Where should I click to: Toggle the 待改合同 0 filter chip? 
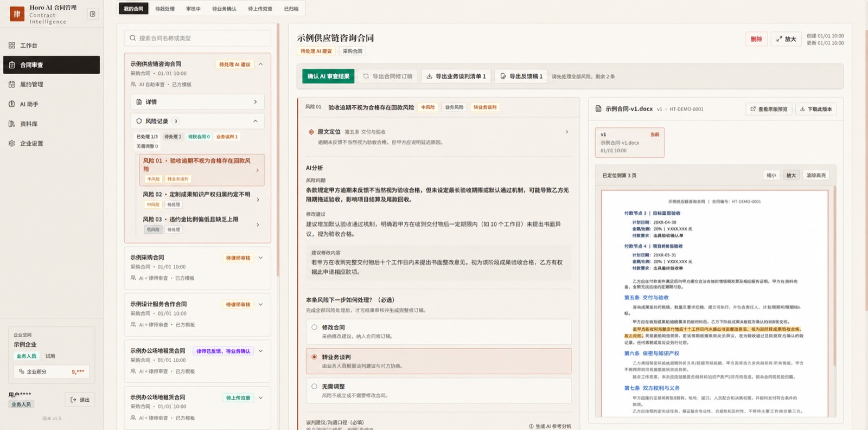[199, 137]
